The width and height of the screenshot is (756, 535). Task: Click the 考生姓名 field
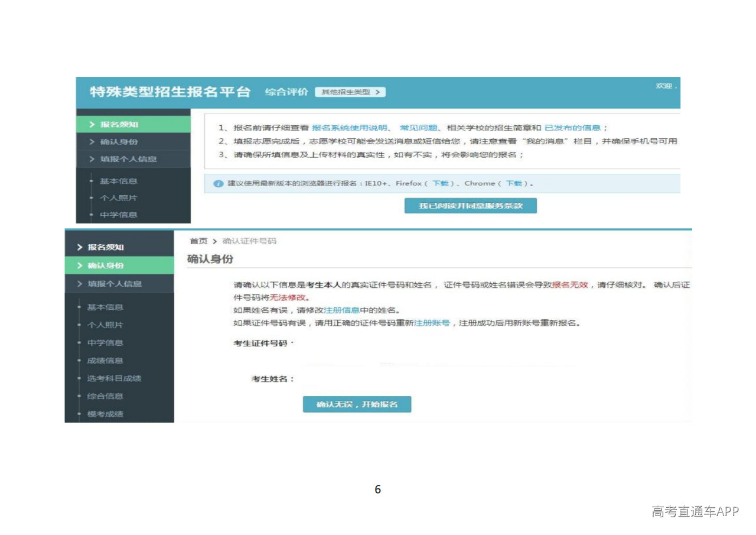tap(413, 379)
